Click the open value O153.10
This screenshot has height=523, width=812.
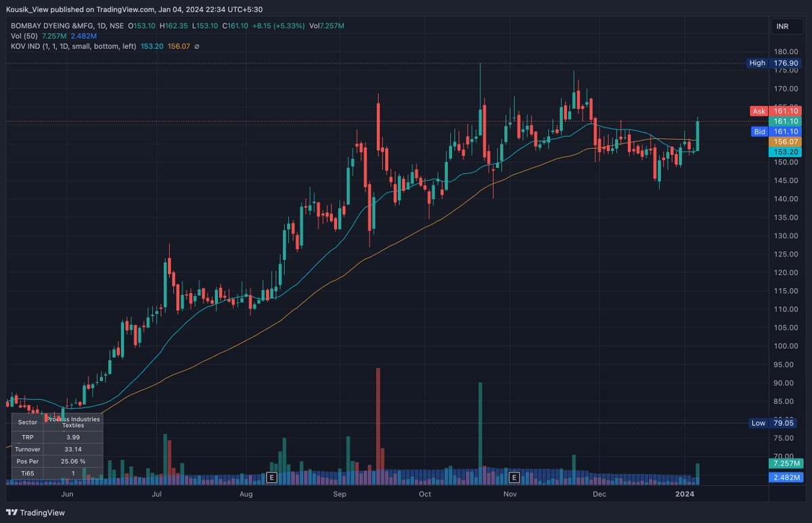click(x=141, y=26)
